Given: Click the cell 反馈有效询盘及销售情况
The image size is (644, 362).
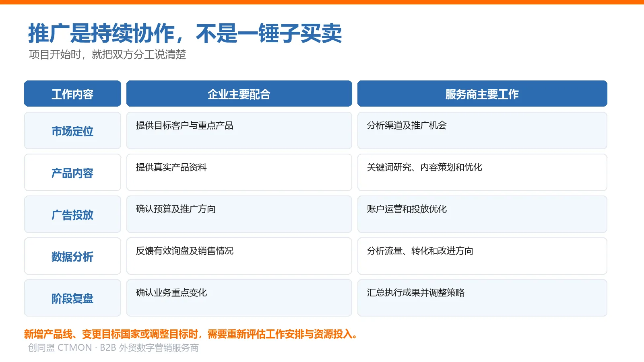Looking at the screenshot, I should point(239,256).
